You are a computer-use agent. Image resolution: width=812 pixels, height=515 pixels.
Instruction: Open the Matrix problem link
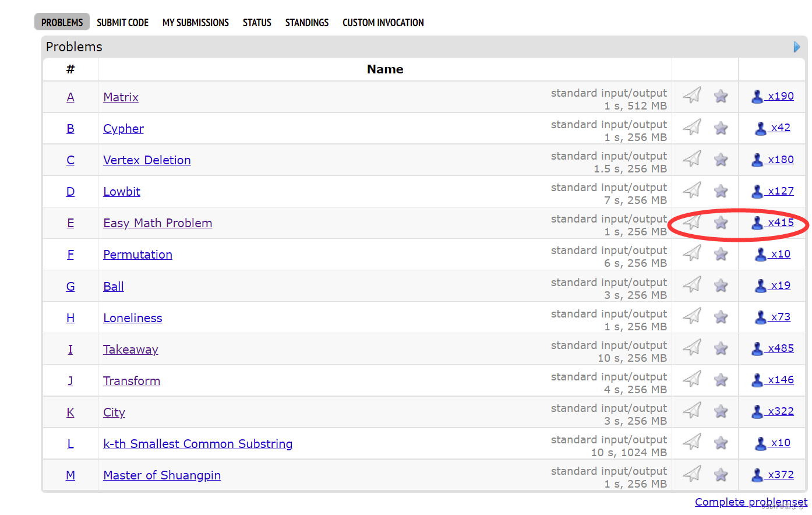click(x=121, y=97)
